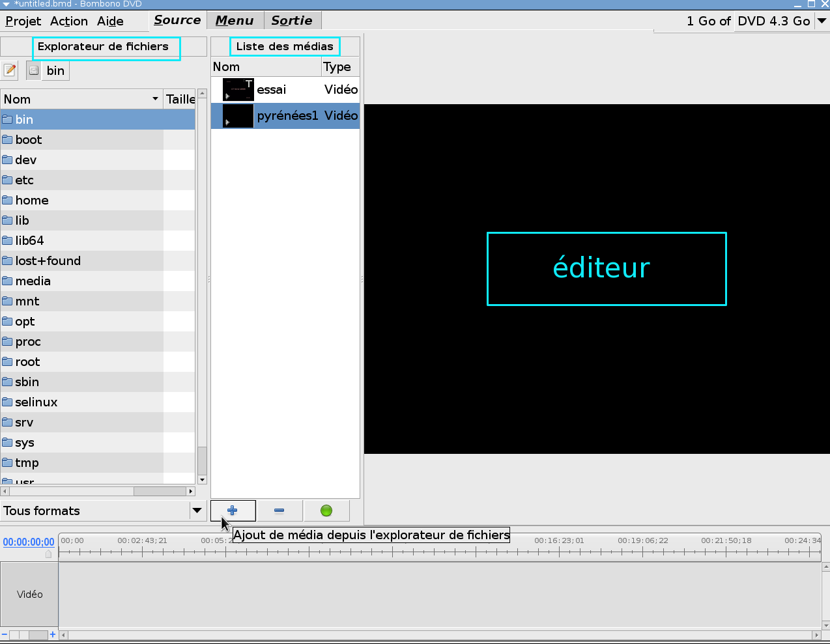
Task: Click the pencil edit-path icon
Action: click(x=10, y=70)
